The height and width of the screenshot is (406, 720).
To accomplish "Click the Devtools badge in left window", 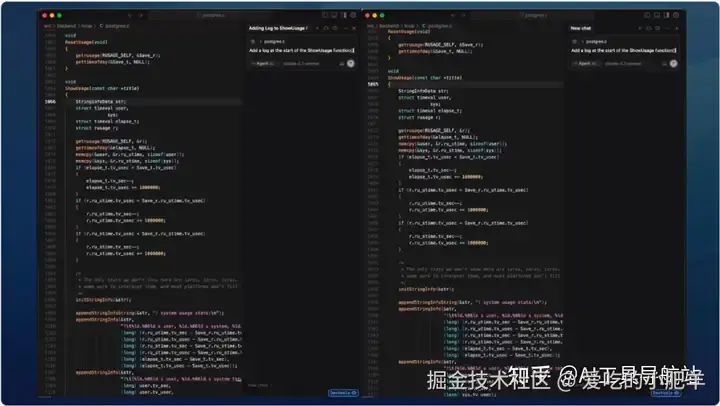I will pyautogui.click(x=343, y=393).
